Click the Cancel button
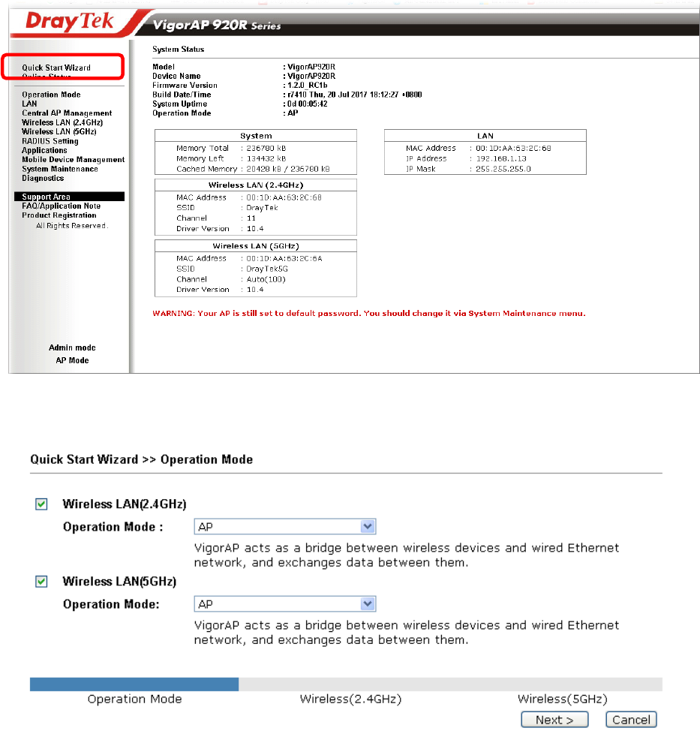Image resolution: width=700 pixels, height=755 pixels. tap(631, 720)
